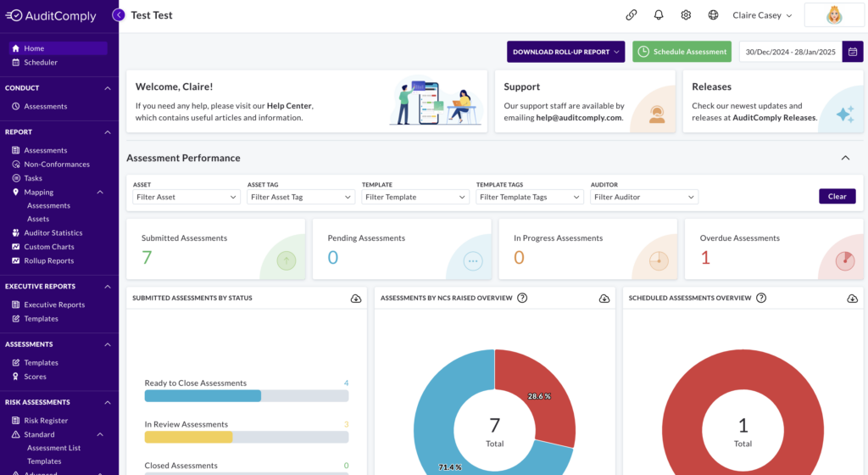Click the Help Center link

pyautogui.click(x=290, y=106)
